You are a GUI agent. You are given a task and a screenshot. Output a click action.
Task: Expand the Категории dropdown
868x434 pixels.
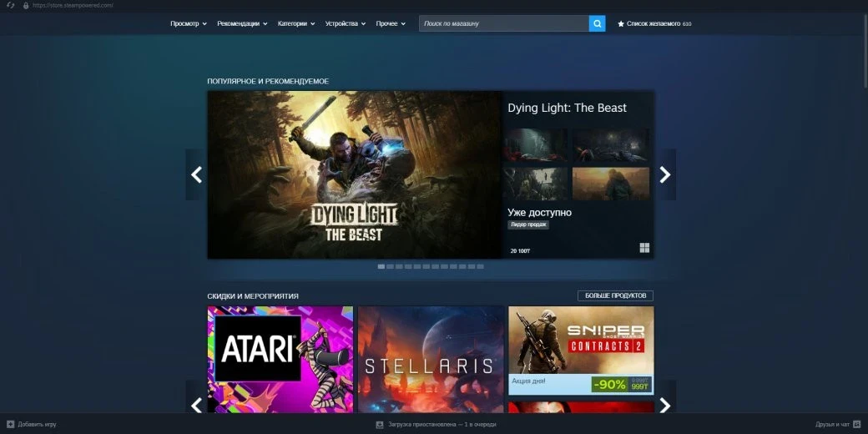tap(296, 23)
